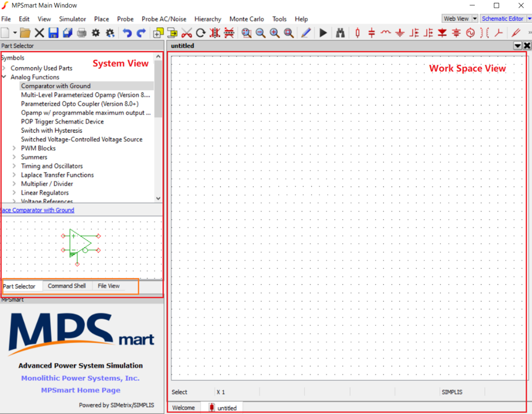The height and width of the screenshot is (414, 532).
Task: Open the Hierarchy menu
Action: (208, 19)
